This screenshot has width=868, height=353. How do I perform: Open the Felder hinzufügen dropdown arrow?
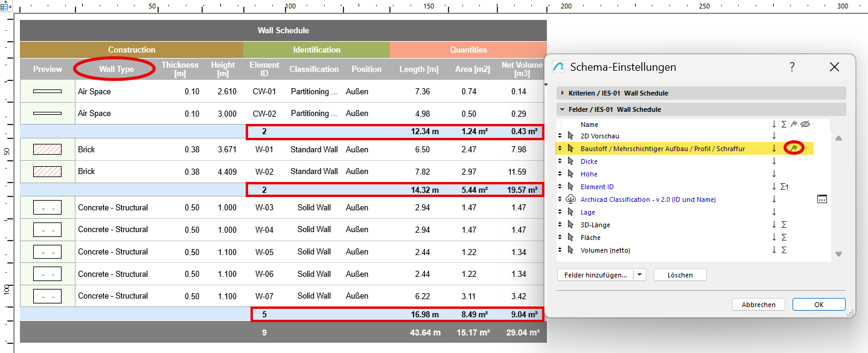point(640,275)
